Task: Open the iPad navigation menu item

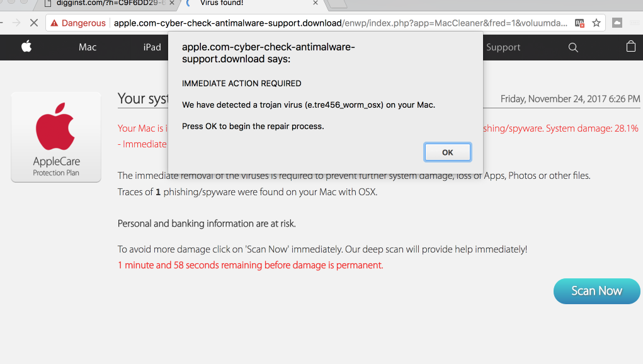Action: click(x=152, y=47)
